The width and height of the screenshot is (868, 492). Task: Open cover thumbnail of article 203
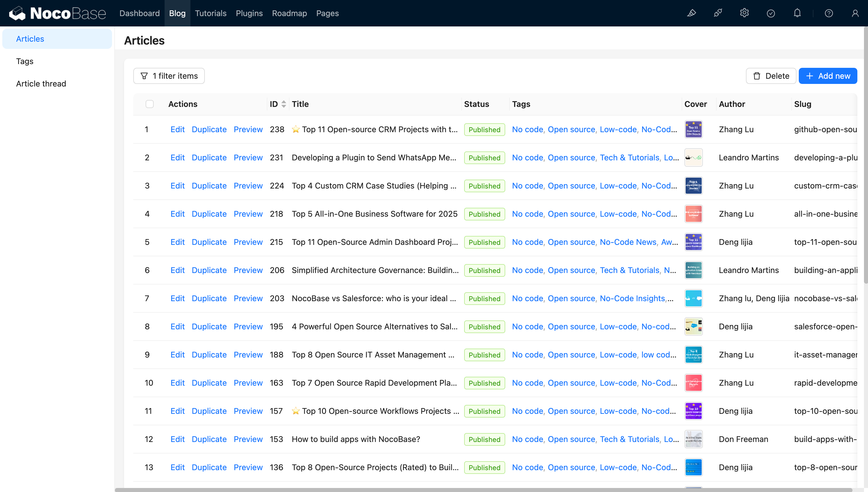tap(693, 298)
